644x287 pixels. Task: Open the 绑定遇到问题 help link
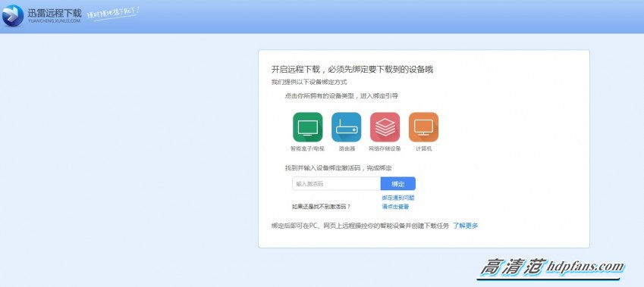point(398,198)
